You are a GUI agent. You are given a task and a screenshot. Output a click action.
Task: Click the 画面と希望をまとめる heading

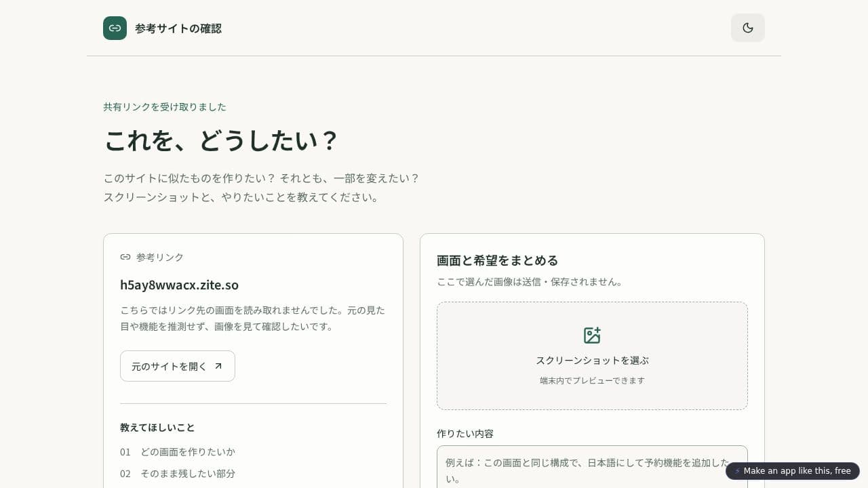tap(497, 260)
